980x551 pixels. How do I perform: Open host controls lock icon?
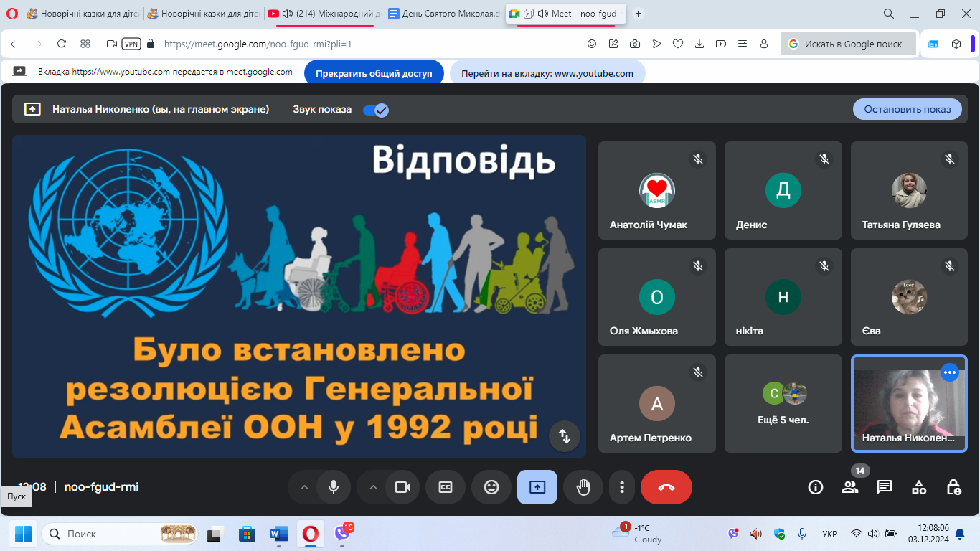(x=953, y=487)
